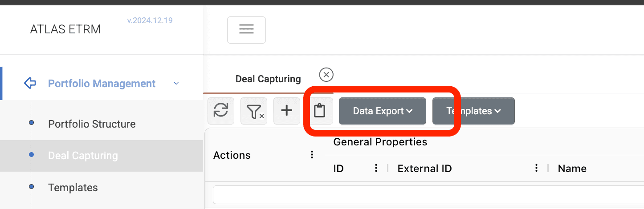The height and width of the screenshot is (209, 644).
Task: Open Actions column options menu
Action: 312,155
